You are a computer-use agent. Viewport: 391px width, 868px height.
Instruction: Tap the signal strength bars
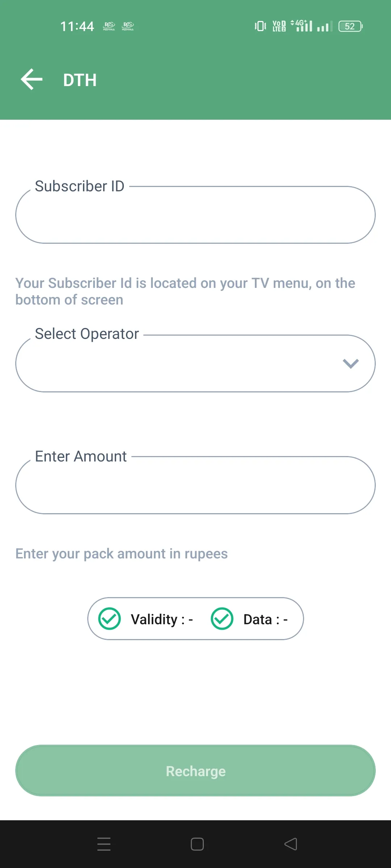coord(323,26)
